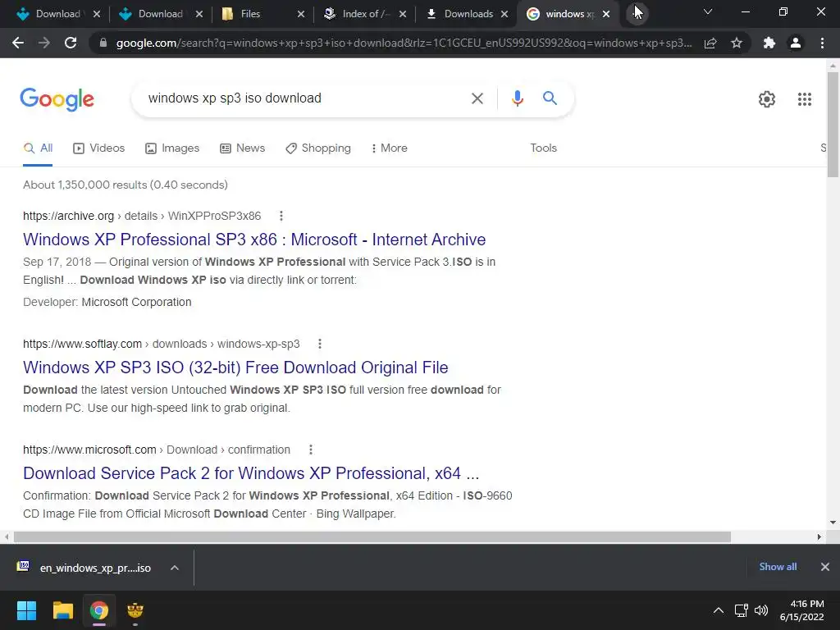Image resolution: width=840 pixels, height=630 pixels.
Task: Open Download Service Pack 2 for Windows XP result
Action: pos(251,473)
